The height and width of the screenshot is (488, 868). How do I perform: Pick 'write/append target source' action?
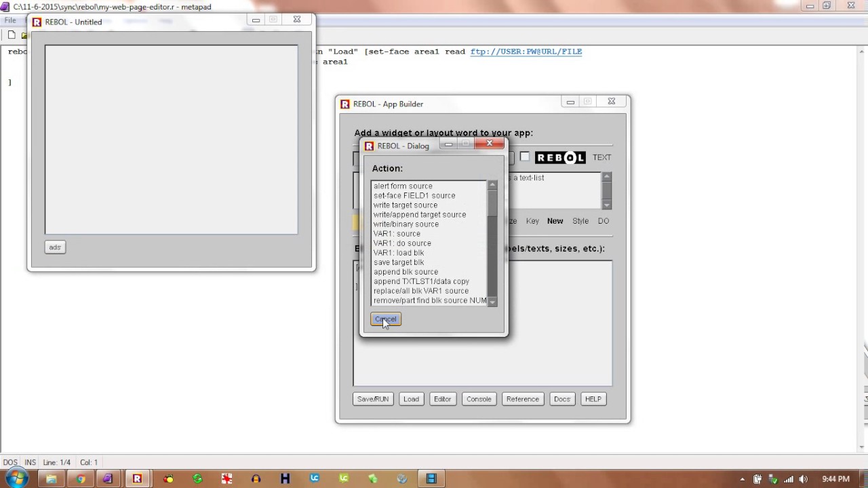pos(420,214)
